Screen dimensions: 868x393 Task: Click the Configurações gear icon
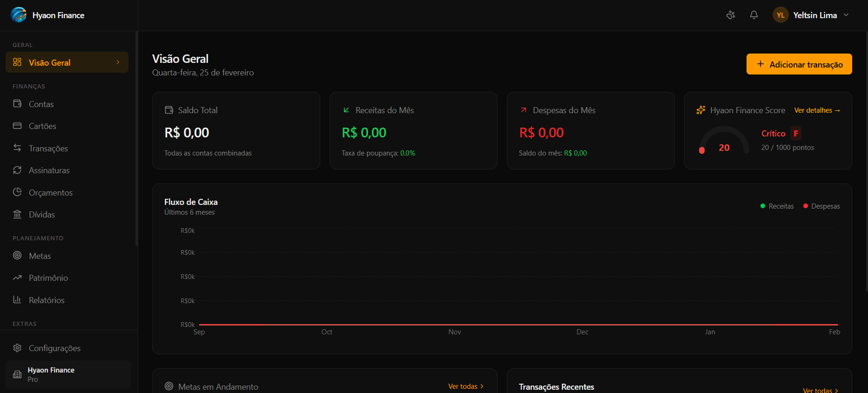click(x=17, y=348)
